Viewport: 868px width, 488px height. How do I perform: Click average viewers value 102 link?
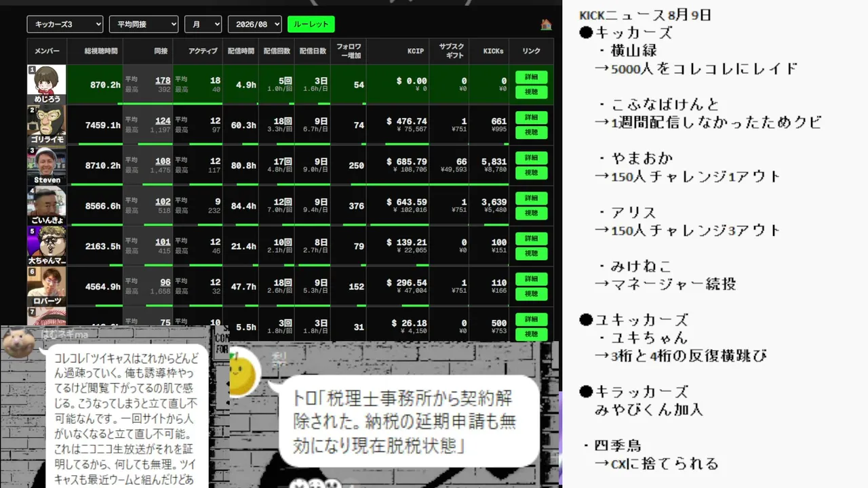163,202
